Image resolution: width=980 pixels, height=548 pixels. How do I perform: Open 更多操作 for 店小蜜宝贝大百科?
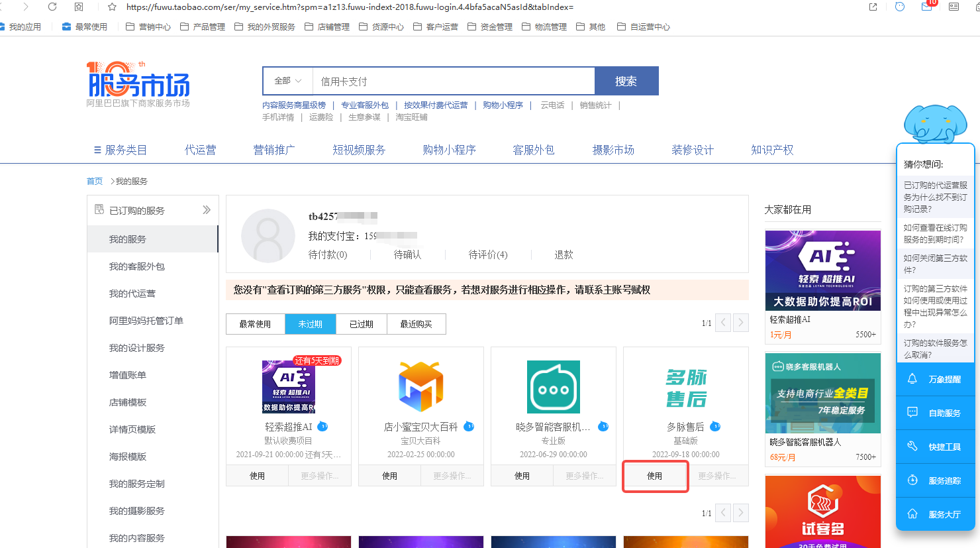(452, 476)
